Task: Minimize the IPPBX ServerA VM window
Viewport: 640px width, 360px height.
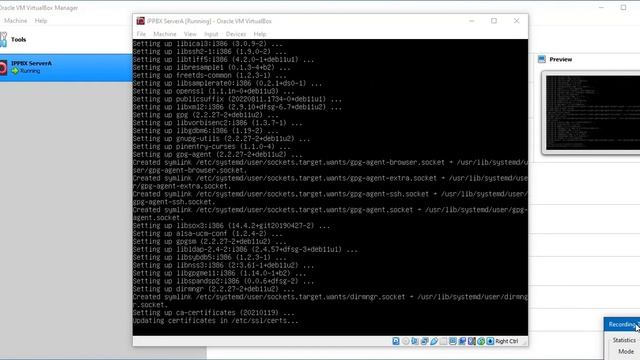Action: [x=472, y=21]
